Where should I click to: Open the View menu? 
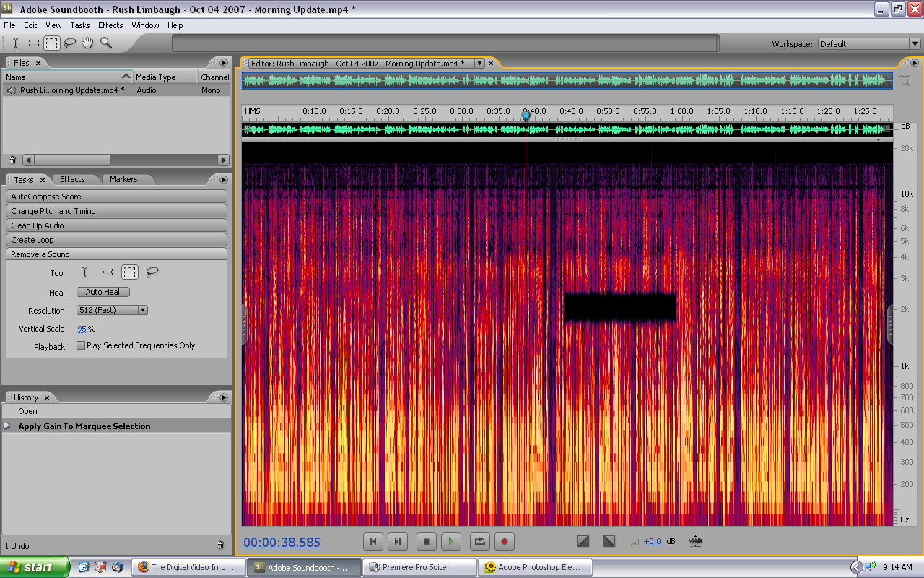[x=53, y=25]
